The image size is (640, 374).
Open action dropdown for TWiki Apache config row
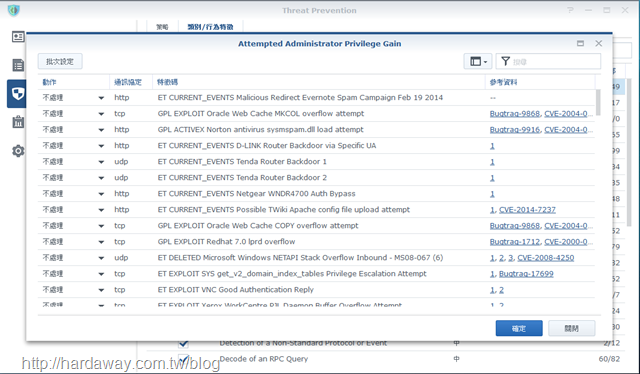(101, 210)
